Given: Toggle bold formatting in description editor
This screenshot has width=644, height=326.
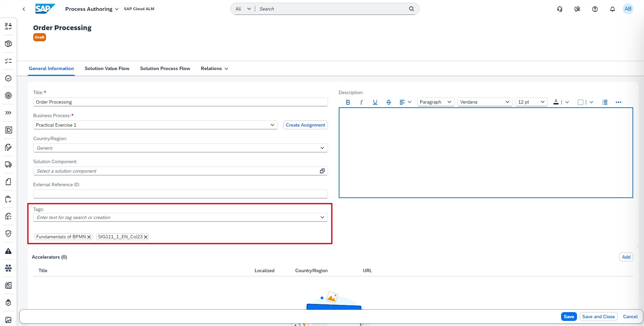Looking at the screenshot, I should [x=348, y=102].
